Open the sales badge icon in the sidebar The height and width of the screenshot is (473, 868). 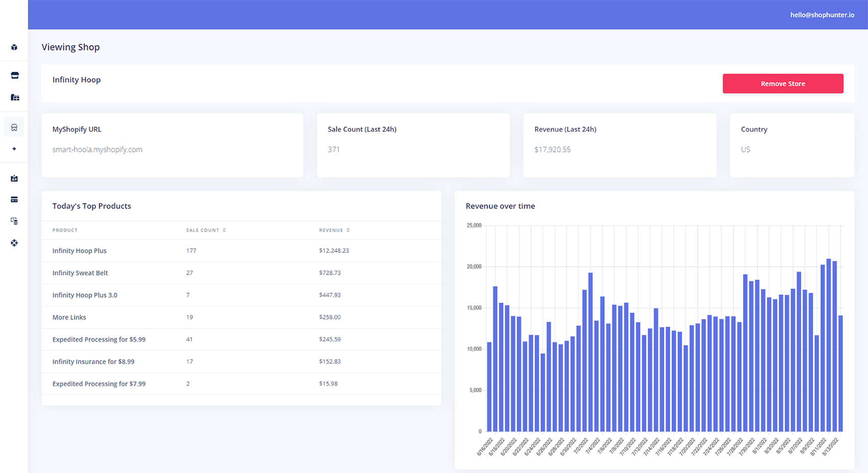[x=14, y=178]
